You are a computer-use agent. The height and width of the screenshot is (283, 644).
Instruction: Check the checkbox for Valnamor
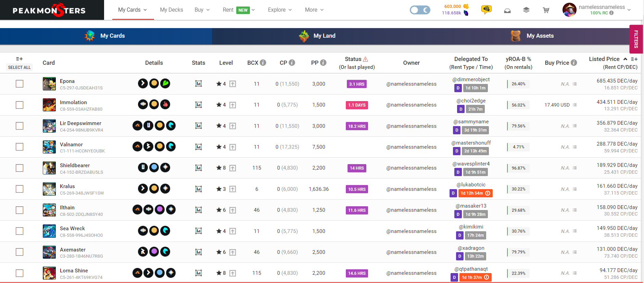[20, 147]
